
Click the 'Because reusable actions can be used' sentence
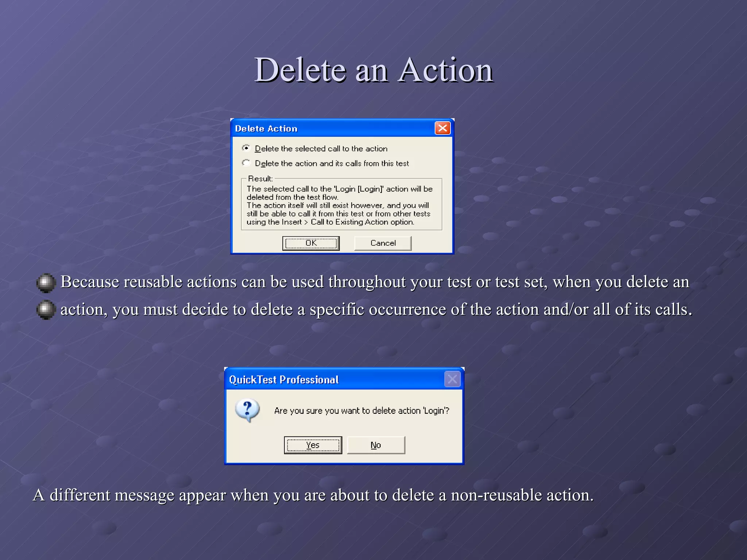(x=375, y=282)
